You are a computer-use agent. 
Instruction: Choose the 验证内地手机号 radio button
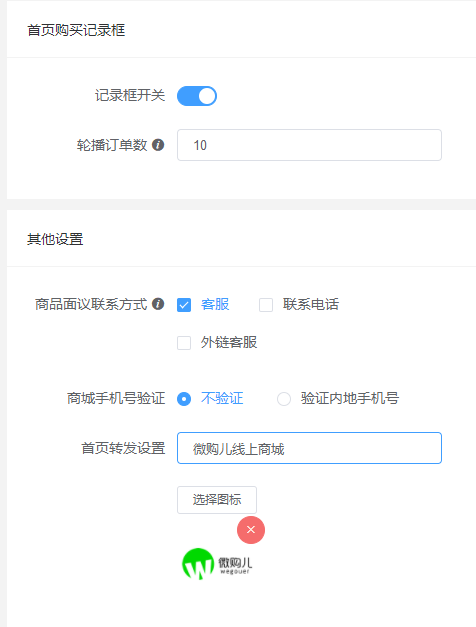284,399
